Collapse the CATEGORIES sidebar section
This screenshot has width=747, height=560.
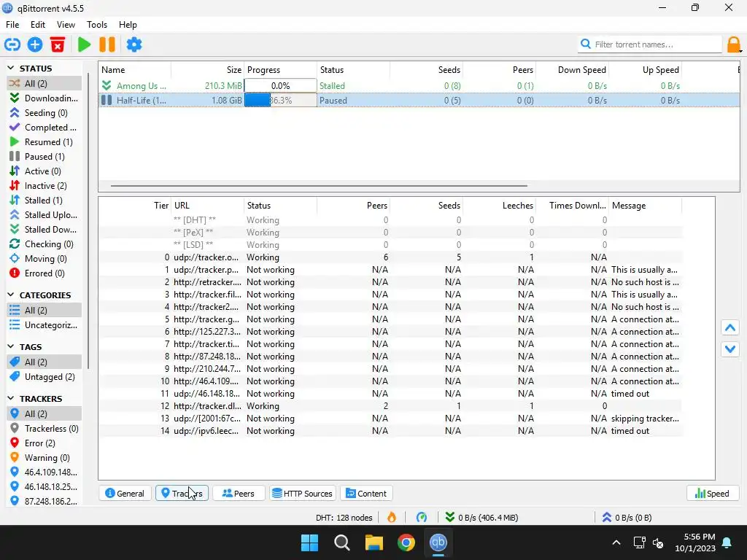pyautogui.click(x=10, y=295)
